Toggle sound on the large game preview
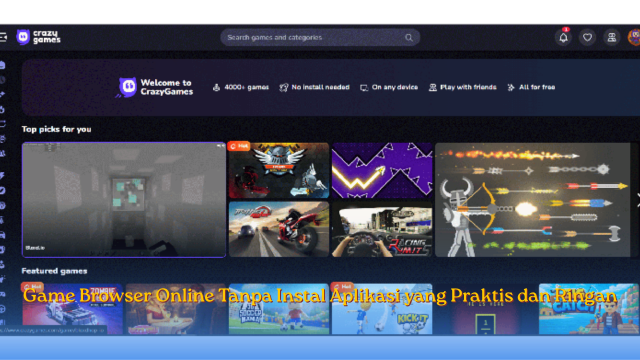This screenshot has width=640, height=360. (220, 146)
